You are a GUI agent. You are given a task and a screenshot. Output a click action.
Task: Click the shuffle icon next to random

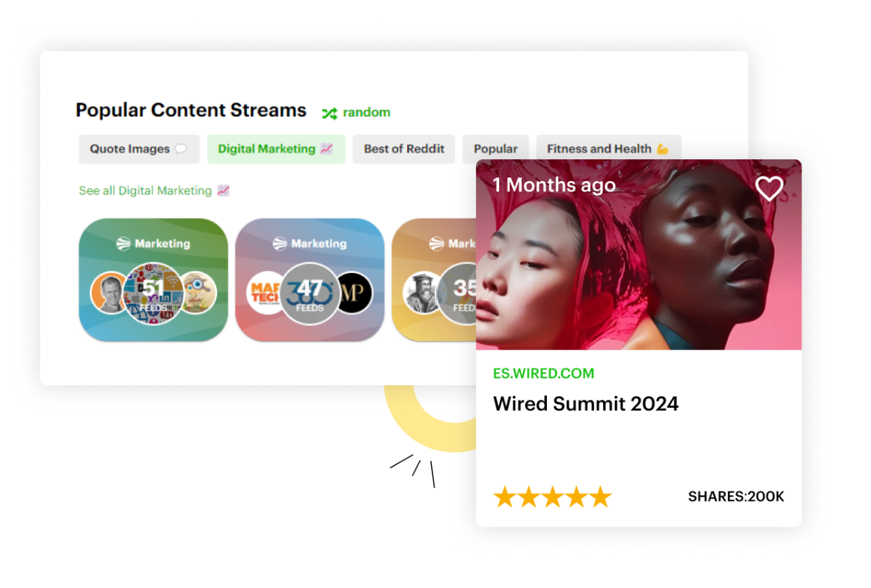point(329,113)
